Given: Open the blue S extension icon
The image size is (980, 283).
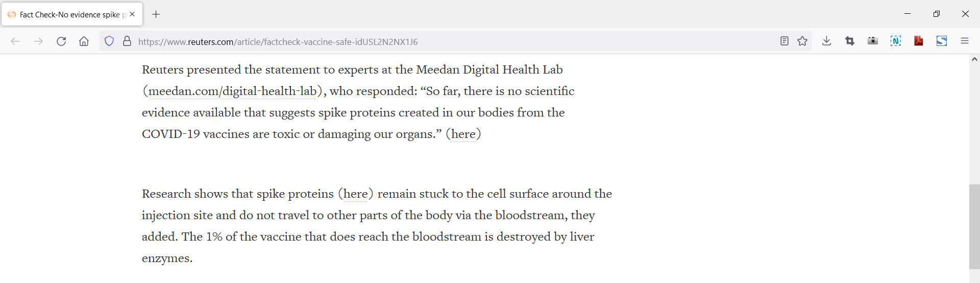Looking at the screenshot, I should click(x=942, y=41).
